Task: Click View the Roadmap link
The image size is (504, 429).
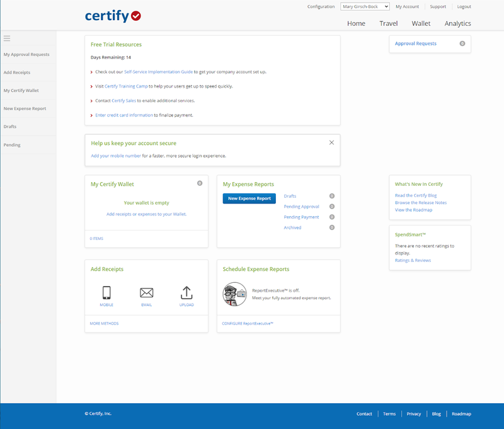Action: click(x=413, y=210)
